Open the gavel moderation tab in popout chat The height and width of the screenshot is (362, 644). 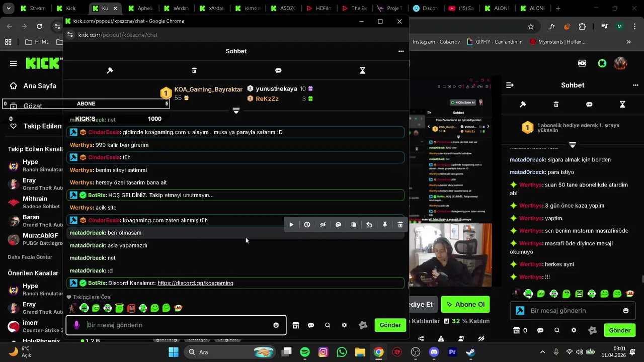click(x=110, y=70)
